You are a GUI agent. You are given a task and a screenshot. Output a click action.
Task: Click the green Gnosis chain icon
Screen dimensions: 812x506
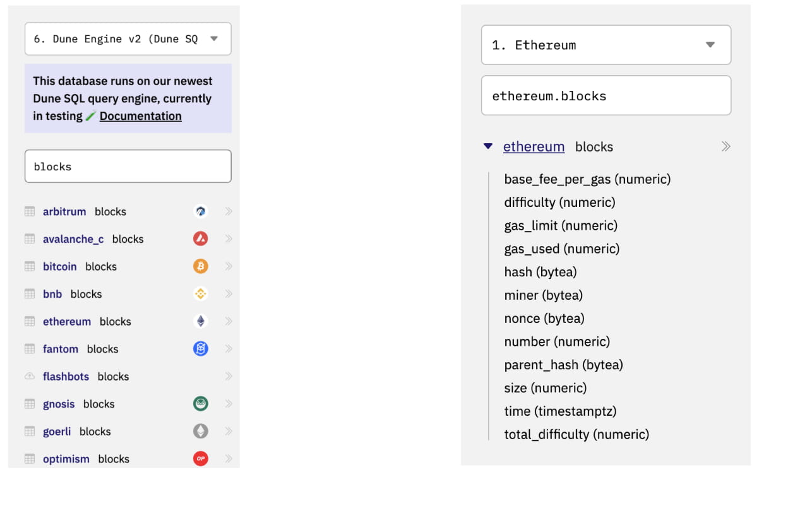(200, 404)
